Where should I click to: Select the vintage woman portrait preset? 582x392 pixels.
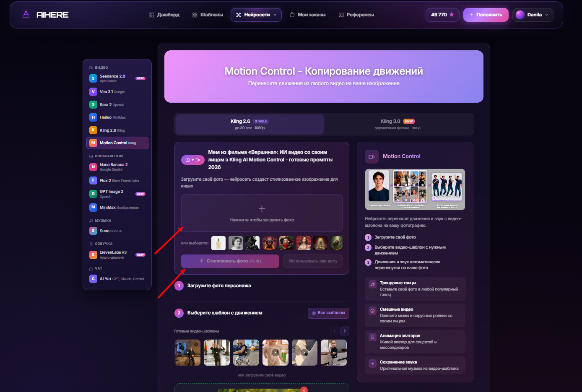pyautogui.click(x=236, y=243)
